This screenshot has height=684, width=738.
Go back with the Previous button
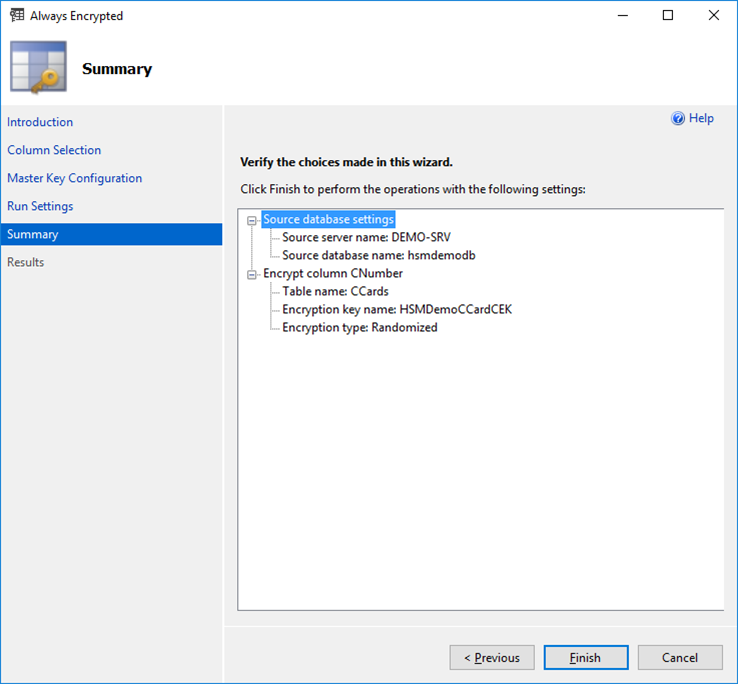point(491,657)
